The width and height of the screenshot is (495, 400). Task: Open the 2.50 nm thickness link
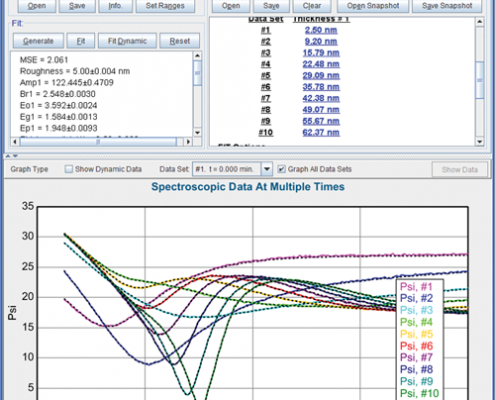(x=321, y=30)
